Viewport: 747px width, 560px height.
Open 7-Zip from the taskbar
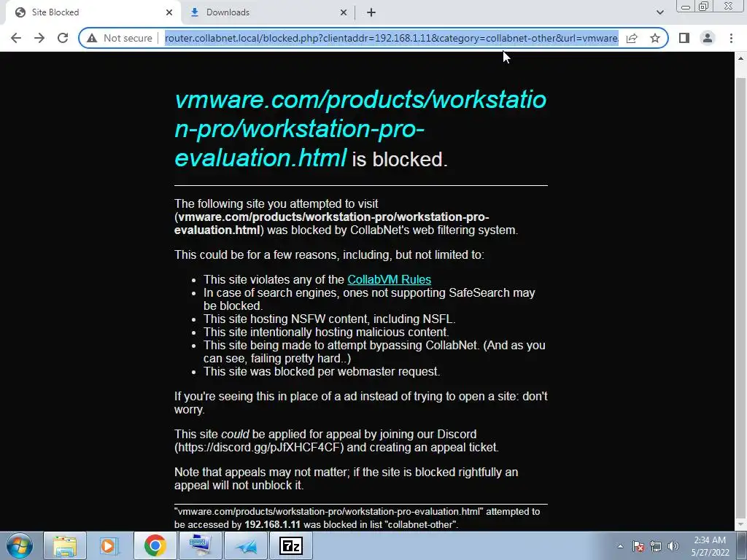click(290, 545)
